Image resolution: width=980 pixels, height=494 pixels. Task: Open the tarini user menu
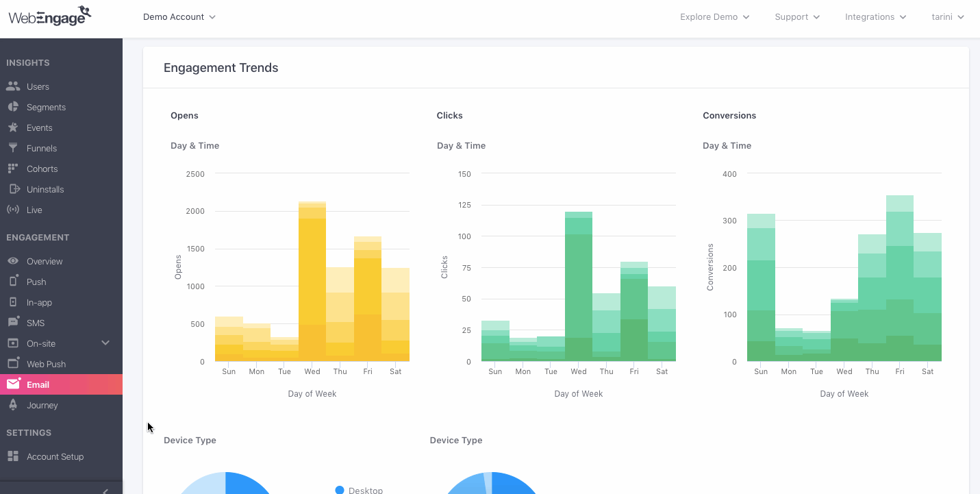(948, 16)
